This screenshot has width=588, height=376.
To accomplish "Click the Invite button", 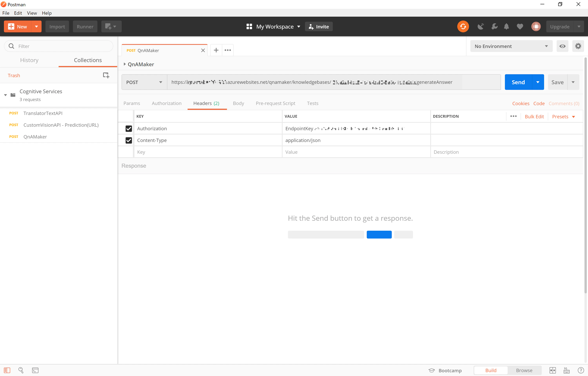I will coord(318,26).
